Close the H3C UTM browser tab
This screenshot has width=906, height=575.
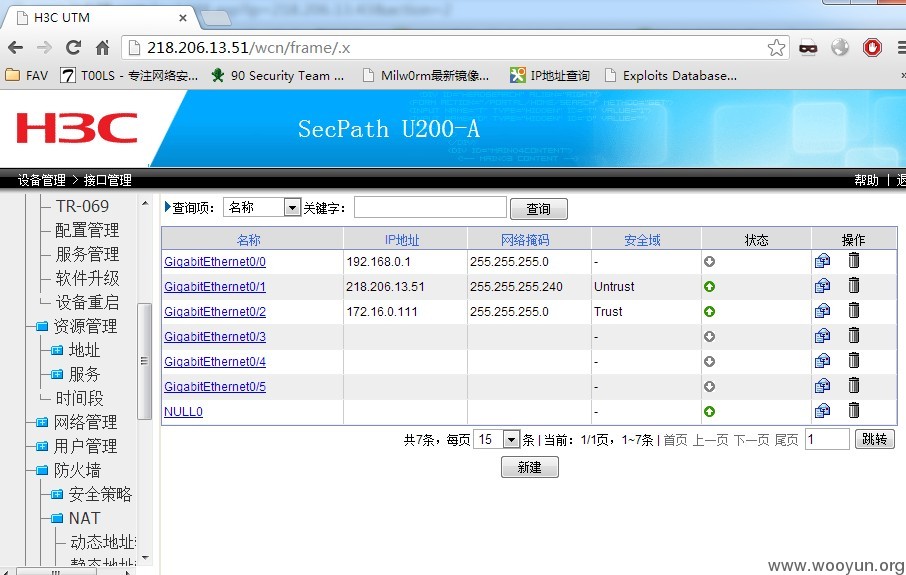[x=183, y=18]
